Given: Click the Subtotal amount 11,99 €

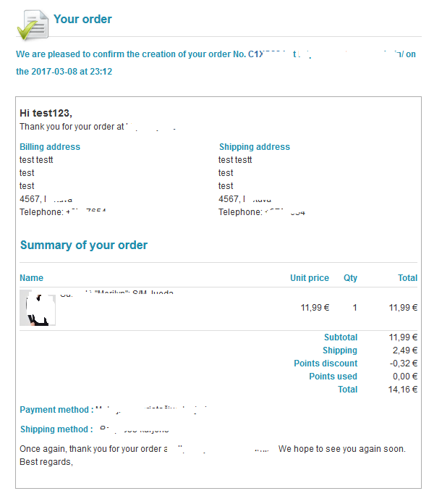Looking at the screenshot, I should [403, 337].
